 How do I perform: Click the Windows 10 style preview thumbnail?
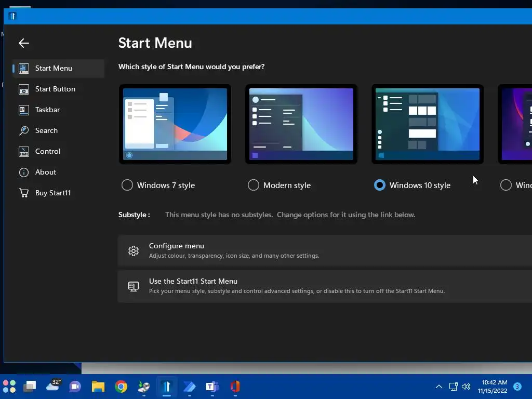click(x=428, y=124)
